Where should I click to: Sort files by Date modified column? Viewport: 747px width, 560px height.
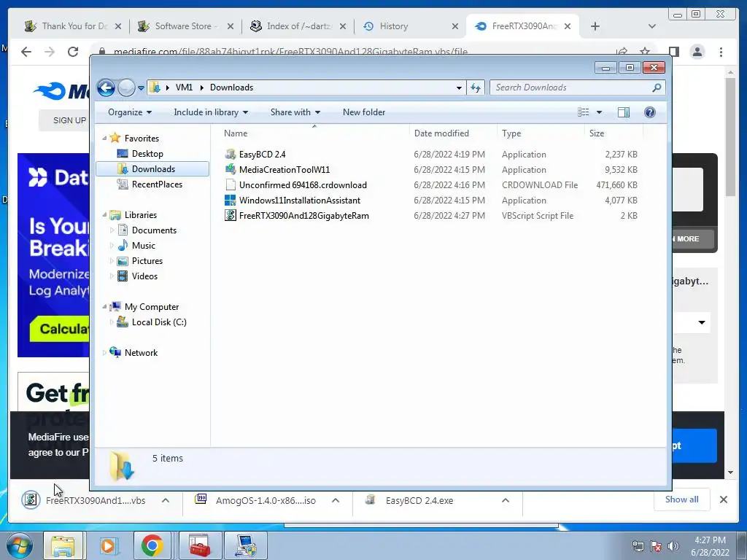pyautogui.click(x=453, y=133)
